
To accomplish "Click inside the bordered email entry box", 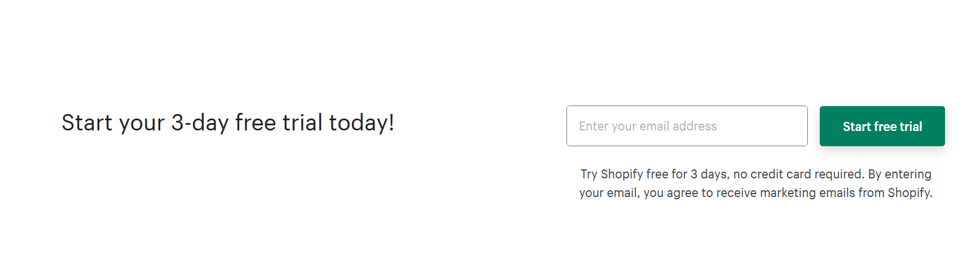I will (687, 126).
